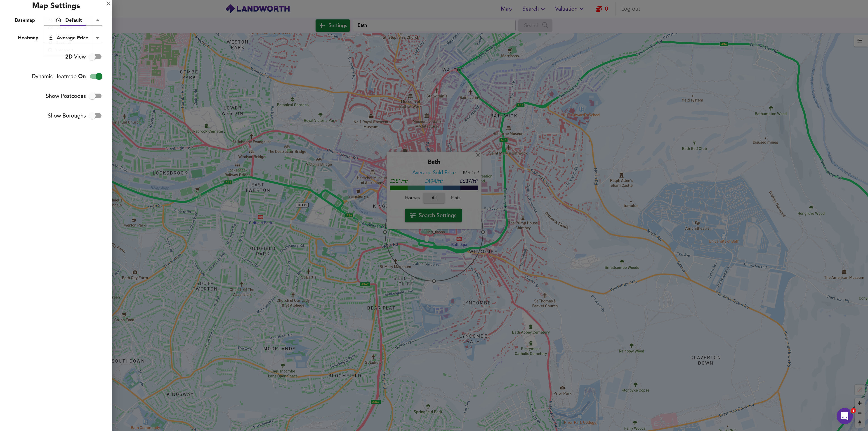This screenshot has height=431, width=868.
Task: Click the Log out link
Action: click(x=630, y=9)
